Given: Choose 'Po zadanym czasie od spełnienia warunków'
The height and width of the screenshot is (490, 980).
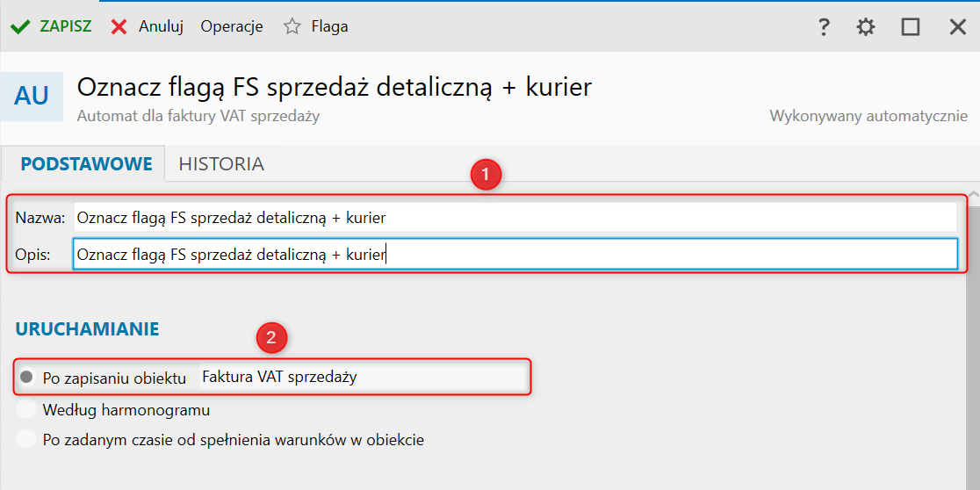Looking at the screenshot, I should pos(27,440).
